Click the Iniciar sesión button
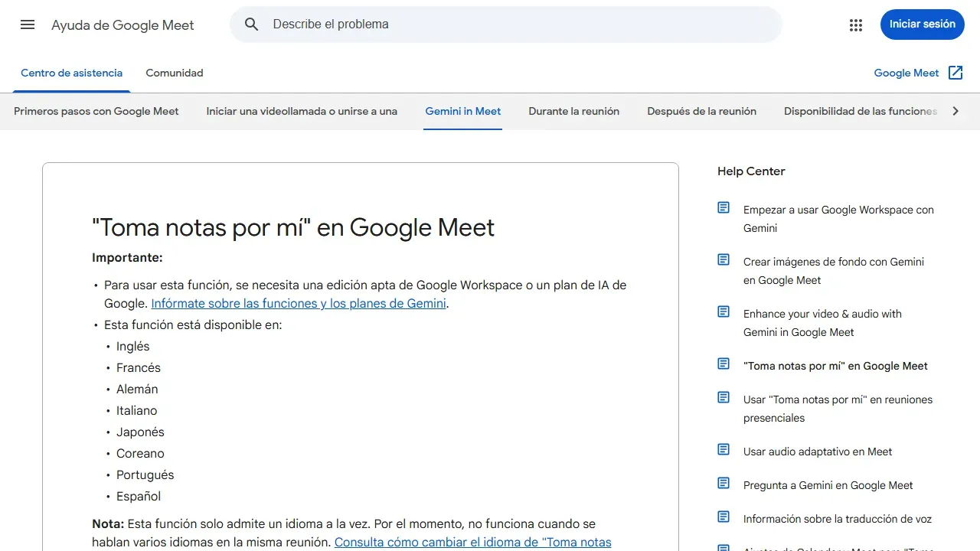Viewport: 980px width, 551px height. [x=923, y=24]
